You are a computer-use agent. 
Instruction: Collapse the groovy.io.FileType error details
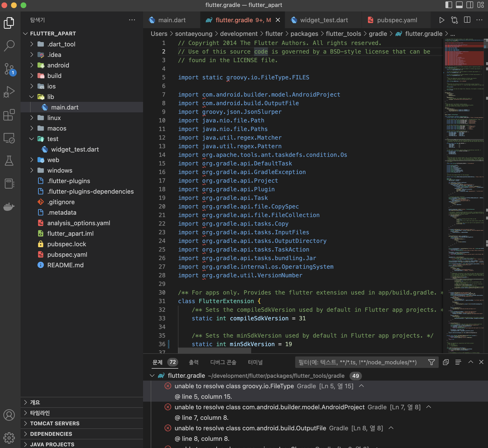click(x=361, y=386)
